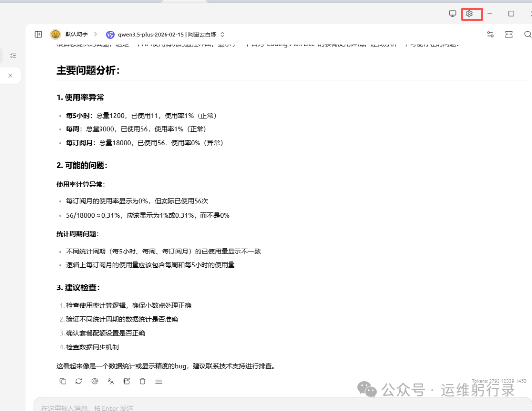Open settings via the gear icon
532x411 pixels.
click(469, 14)
